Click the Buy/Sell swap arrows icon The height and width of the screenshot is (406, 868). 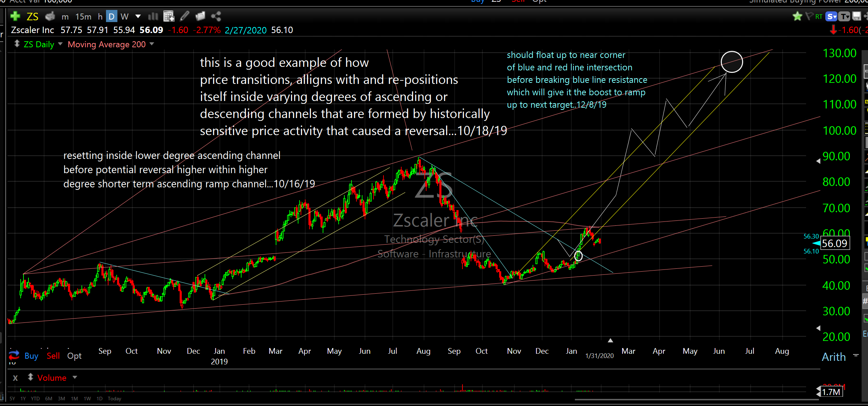pyautogui.click(x=14, y=355)
